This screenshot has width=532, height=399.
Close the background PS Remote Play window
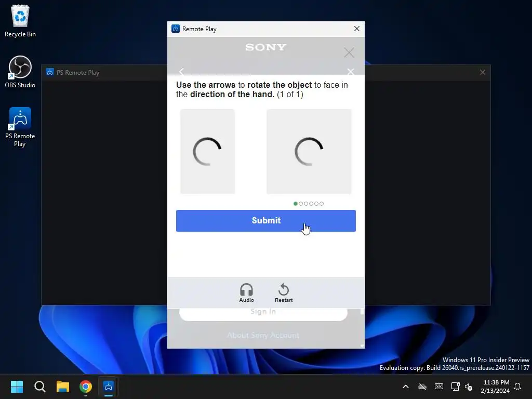tap(483, 72)
